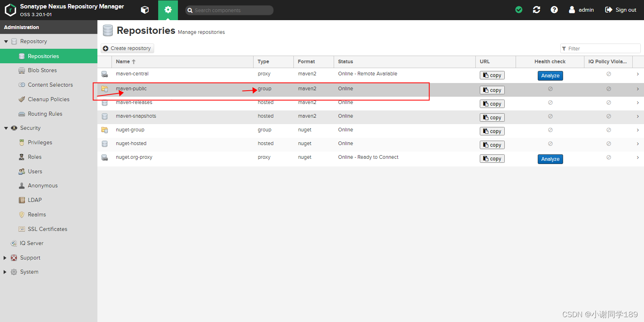Image resolution: width=644 pixels, height=322 pixels.
Task: Copy URL for maven-snapshots
Action: pos(492,118)
